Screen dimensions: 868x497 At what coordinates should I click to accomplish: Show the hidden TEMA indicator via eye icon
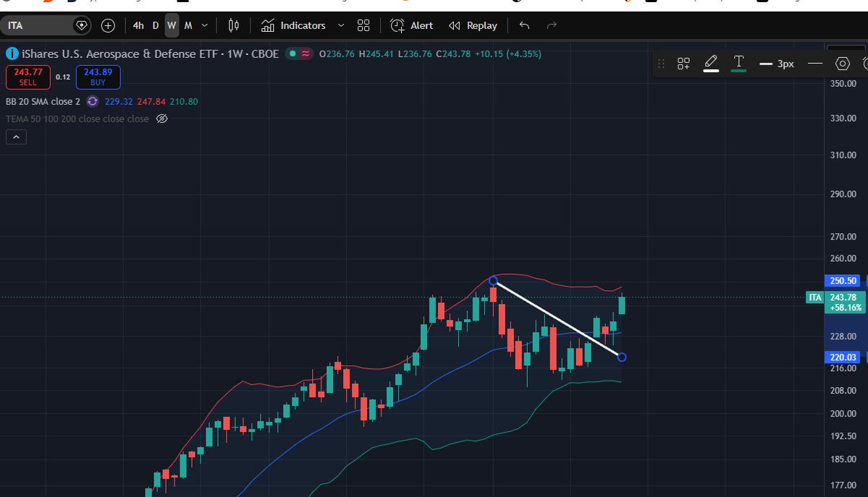pyautogui.click(x=161, y=119)
